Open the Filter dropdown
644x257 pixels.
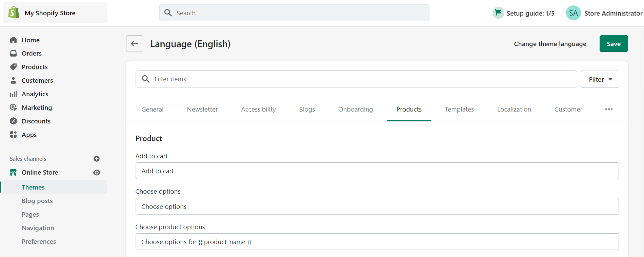[600, 79]
